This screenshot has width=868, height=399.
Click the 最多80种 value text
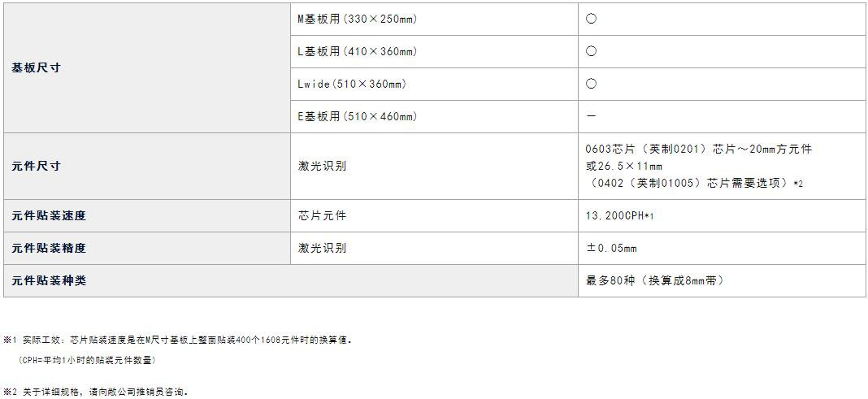point(654,280)
